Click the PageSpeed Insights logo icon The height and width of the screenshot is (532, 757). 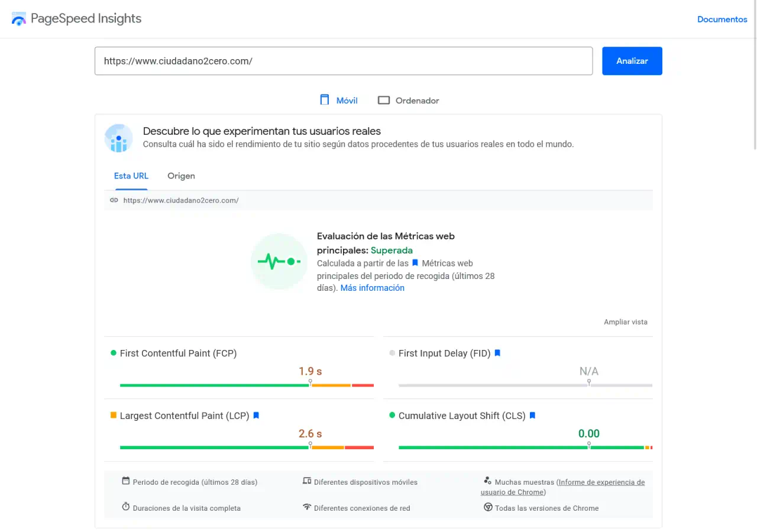click(19, 19)
